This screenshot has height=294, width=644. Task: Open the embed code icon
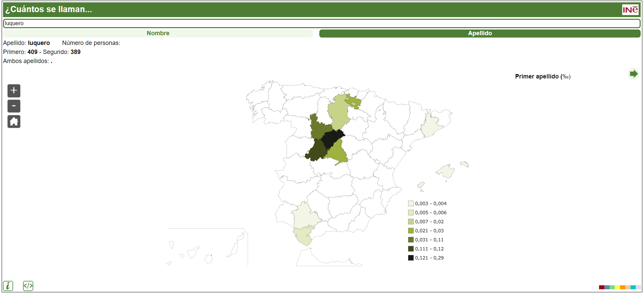tap(28, 286)
